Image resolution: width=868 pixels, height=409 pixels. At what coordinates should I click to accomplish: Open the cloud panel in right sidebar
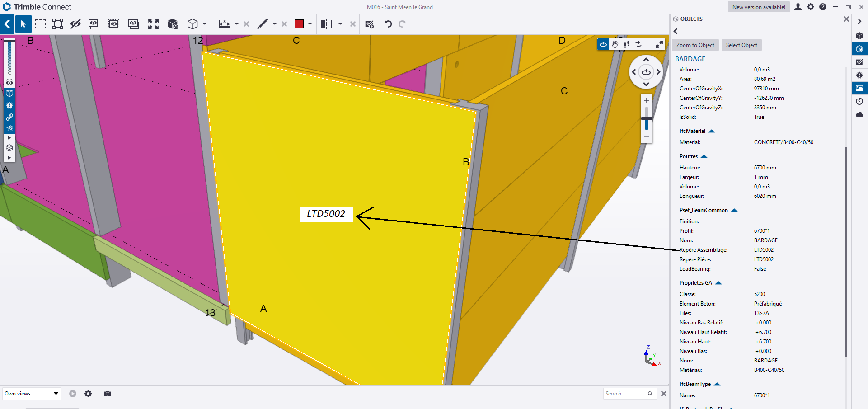coord(859,114)
